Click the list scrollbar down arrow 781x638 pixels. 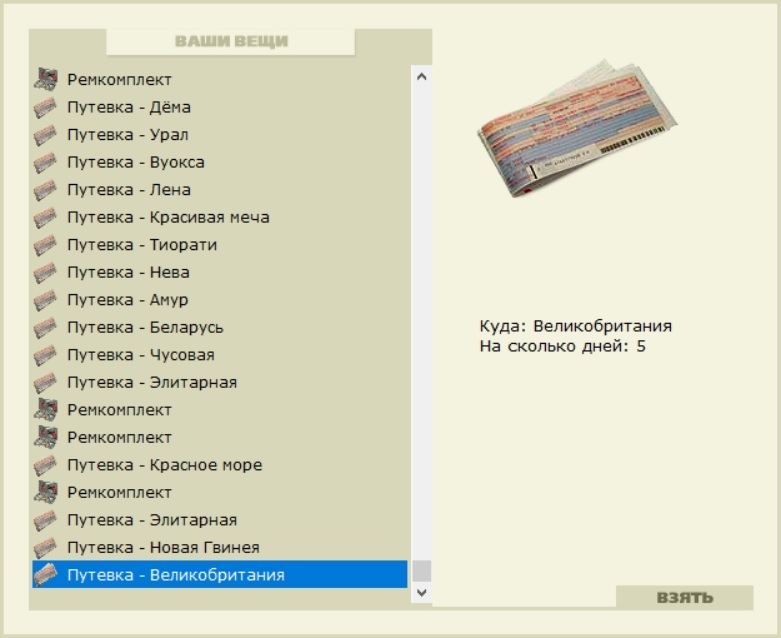point(421,593)
